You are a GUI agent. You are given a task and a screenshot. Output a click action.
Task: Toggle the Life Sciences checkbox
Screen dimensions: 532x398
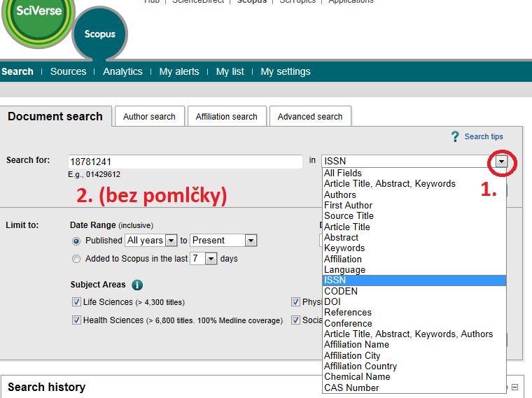76,301
